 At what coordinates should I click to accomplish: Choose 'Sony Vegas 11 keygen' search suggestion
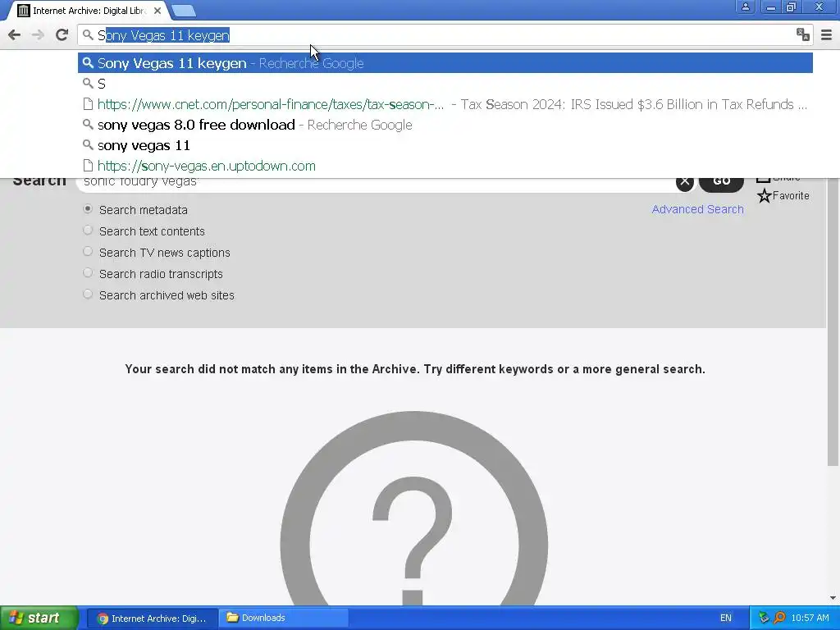(x=445, y=63)
